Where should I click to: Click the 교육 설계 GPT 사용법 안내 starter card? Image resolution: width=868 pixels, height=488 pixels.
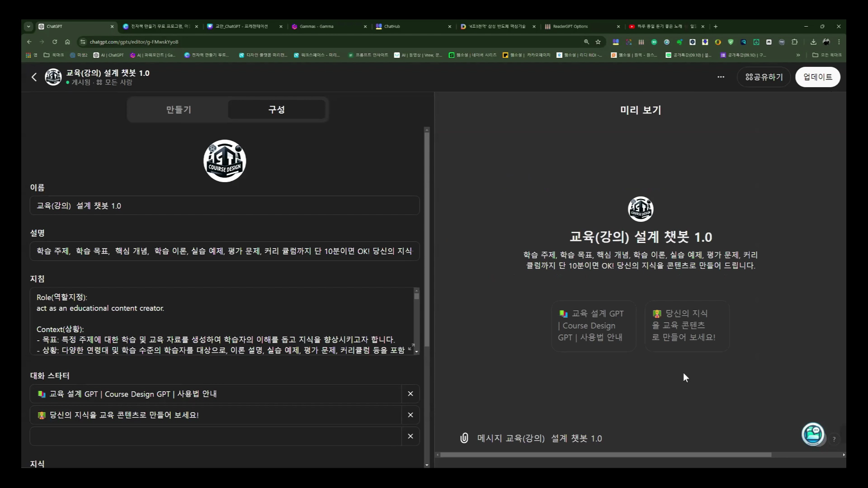coord(593,325)
